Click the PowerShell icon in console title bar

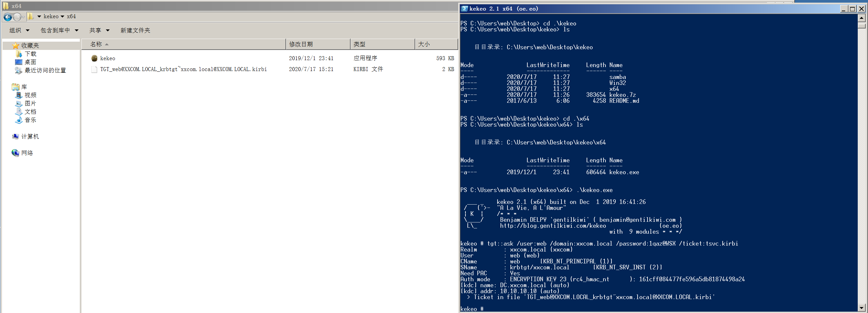click(465, 9)
